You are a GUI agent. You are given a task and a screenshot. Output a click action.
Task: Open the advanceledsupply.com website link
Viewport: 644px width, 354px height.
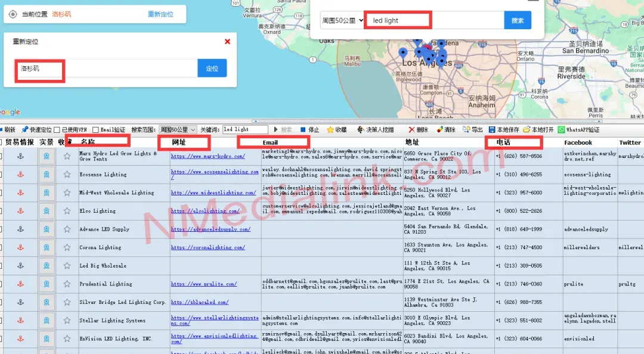[x=210, y=229]
